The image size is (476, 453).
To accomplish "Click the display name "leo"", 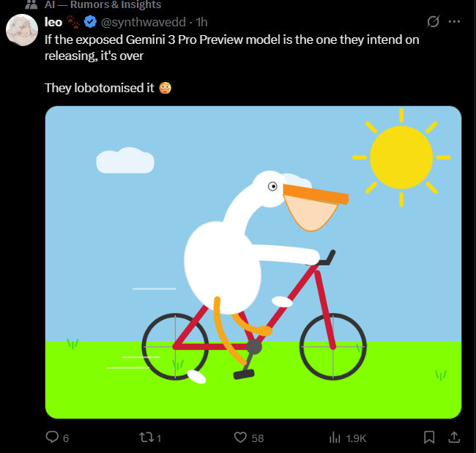I will click(53, 22).
